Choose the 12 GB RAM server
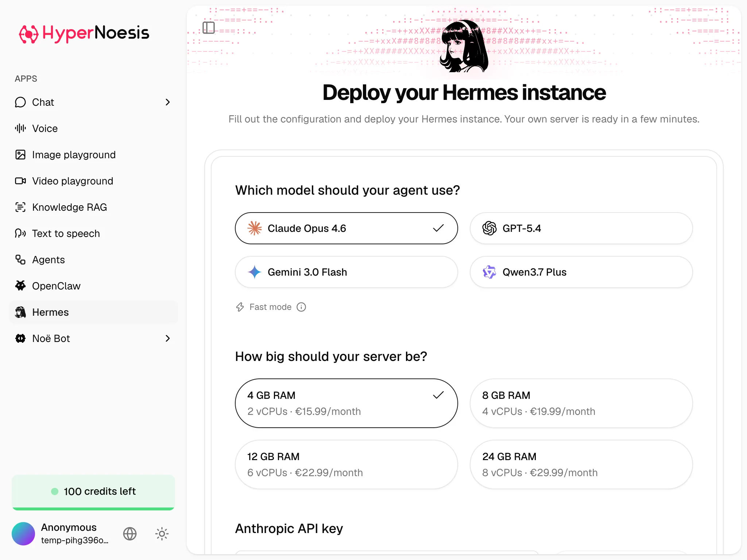 tap(346, 464)
